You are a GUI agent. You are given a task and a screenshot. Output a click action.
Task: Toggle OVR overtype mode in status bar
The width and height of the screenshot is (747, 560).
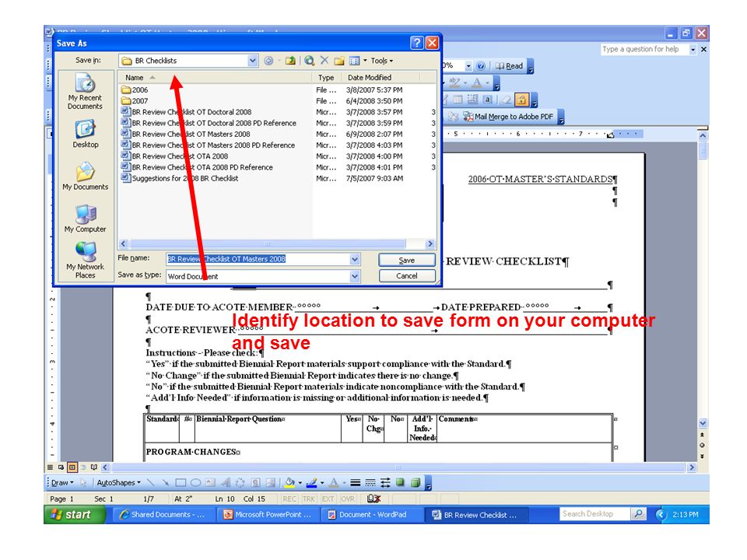tap(348, 499)
